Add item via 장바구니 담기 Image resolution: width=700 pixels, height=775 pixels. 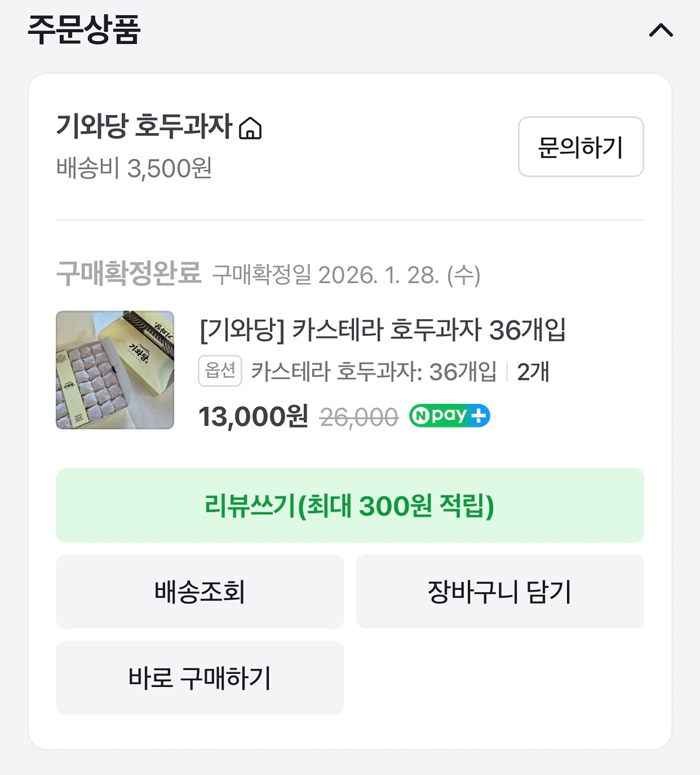click(500, 592)
